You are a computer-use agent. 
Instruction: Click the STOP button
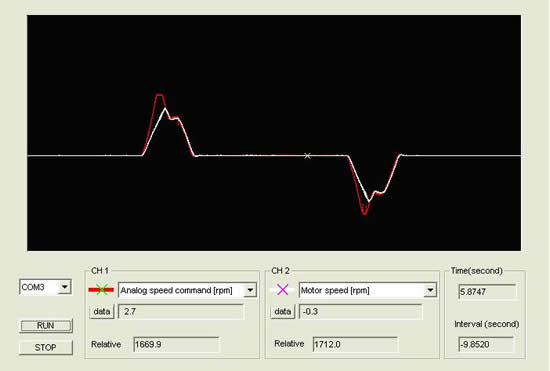pos(46,347)
